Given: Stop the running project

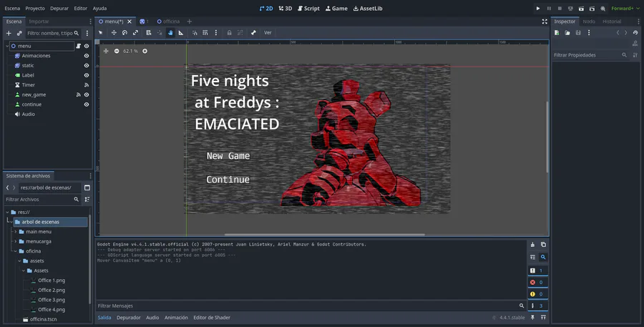Looking at the screenshot, I should click(x=560, y=8).
